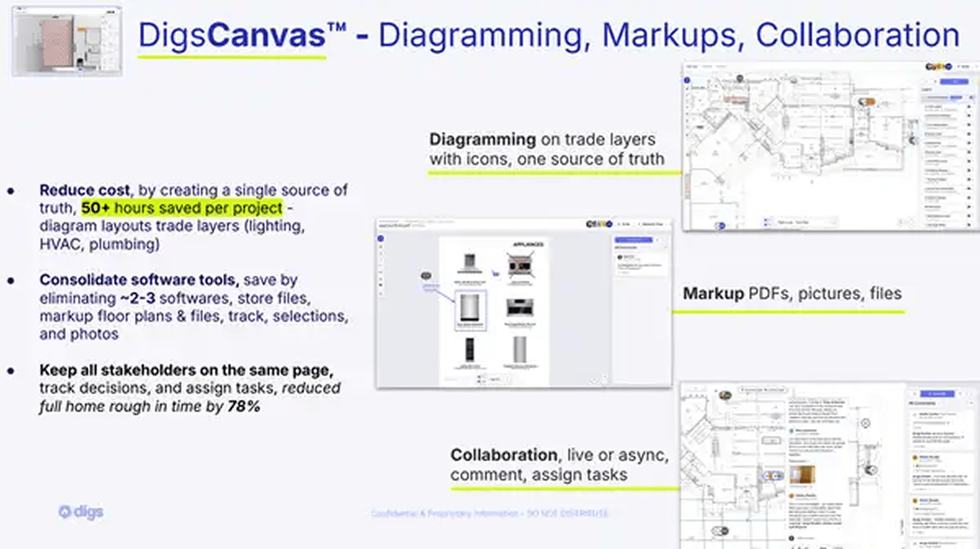Click the blue button in the floor plan layers panel
The image size is (980, 549).
tap(954, 81)
